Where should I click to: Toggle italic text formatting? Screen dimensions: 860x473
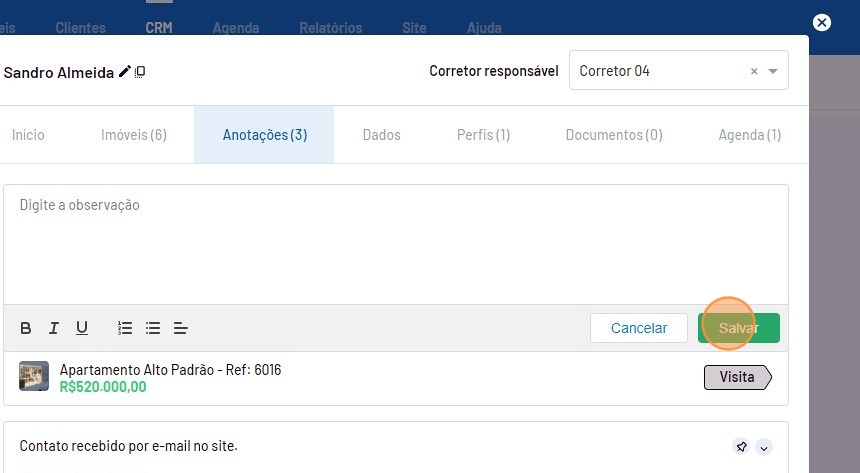pyautogui.click(x=54, y=328)
